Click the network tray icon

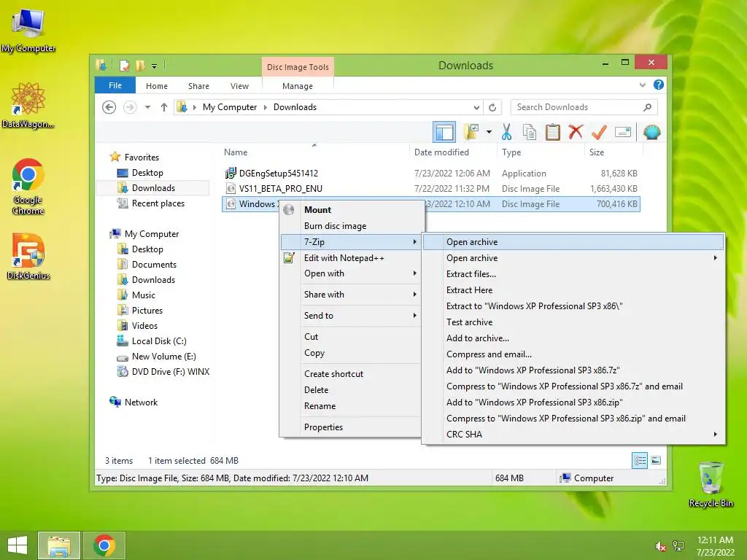(x=678, y=546)
